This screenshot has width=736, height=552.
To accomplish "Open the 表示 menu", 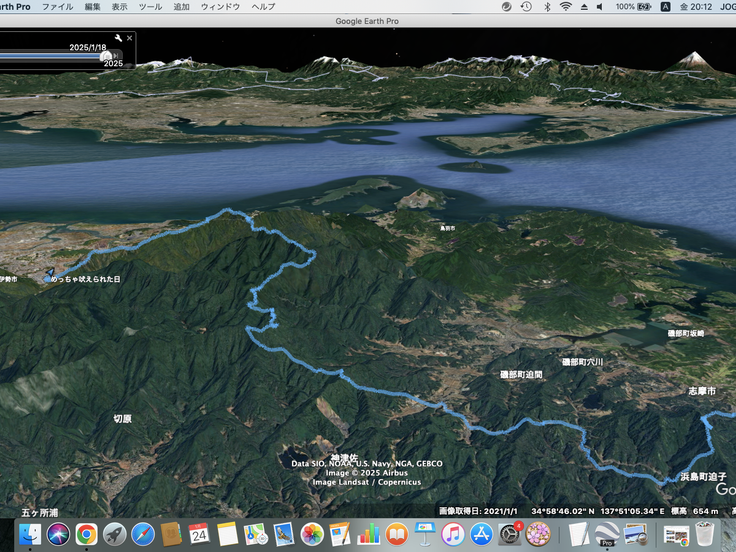I will coord(120,6).
